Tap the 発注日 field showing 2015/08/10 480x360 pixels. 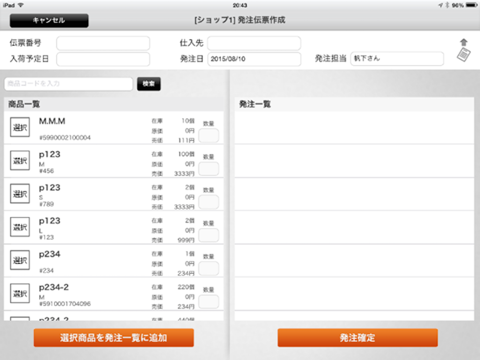tap(254, 59)
